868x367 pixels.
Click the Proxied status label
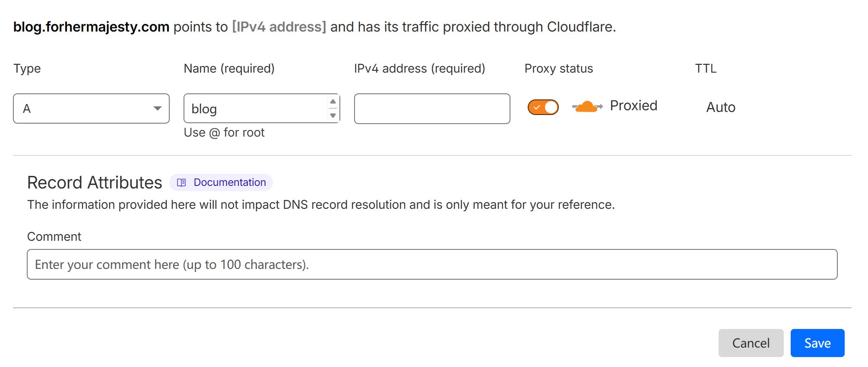[x=634, y=106]
